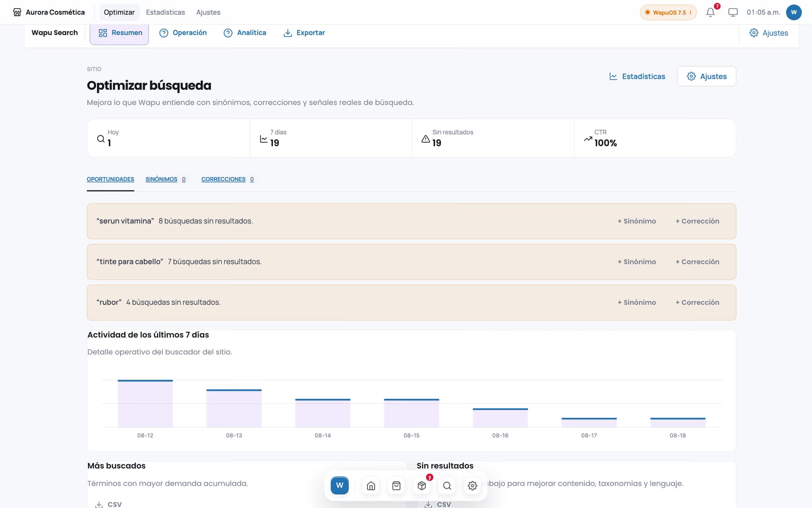Open the Estadísticas top menu
The height and width of the screenshot is (508, 812).
166,12
